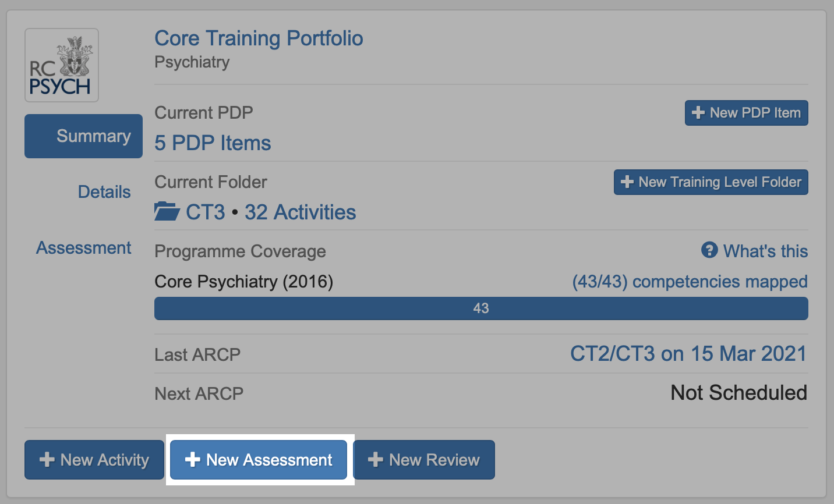The height and width of the screenshot is (504, 834).
Task: Click the Core Psychiatry coverage progress bar
Action: pos(481,308)
